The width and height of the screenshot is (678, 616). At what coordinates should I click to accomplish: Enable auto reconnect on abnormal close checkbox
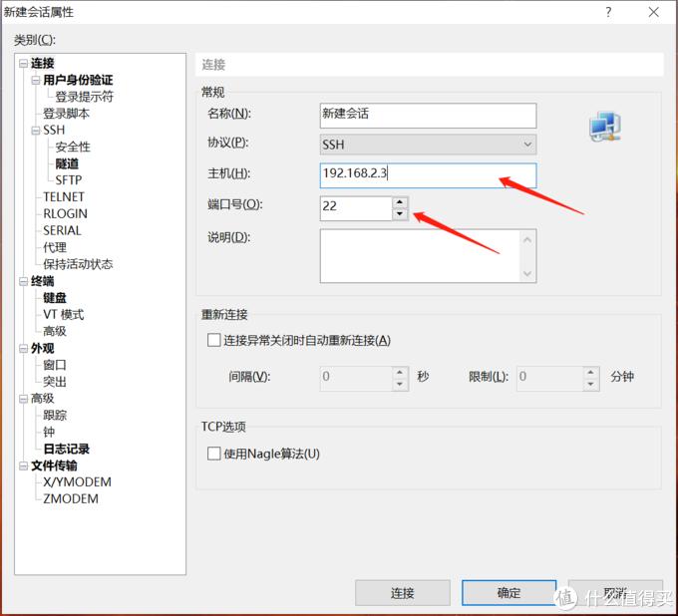pos(213,340)
